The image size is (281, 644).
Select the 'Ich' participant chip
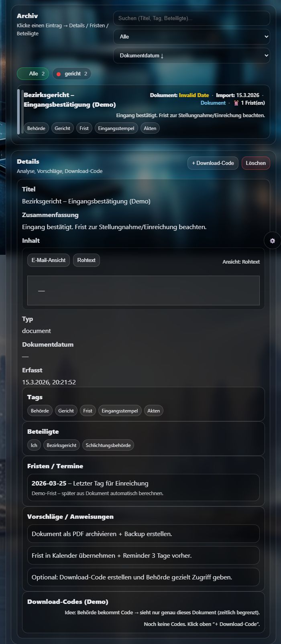pyautogui.click(x=34, y=445)
